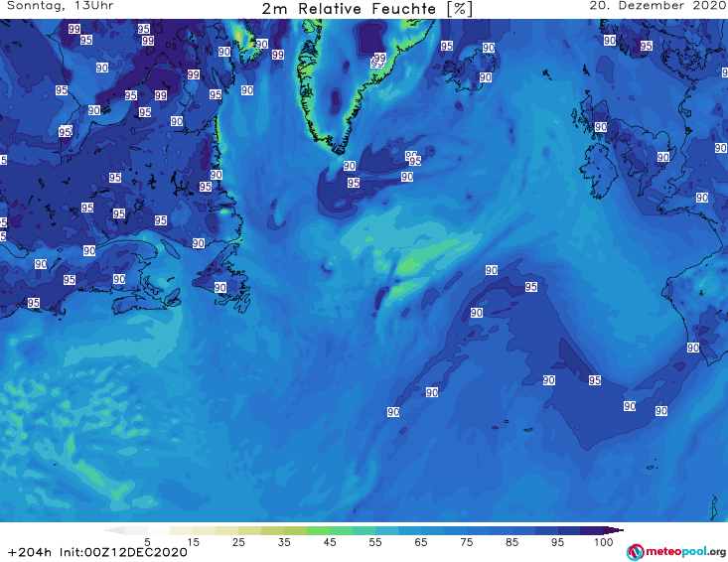Click the 90 contour label on Newfoundland island
This screenshot has height=562, width=728.
(220, 287)
